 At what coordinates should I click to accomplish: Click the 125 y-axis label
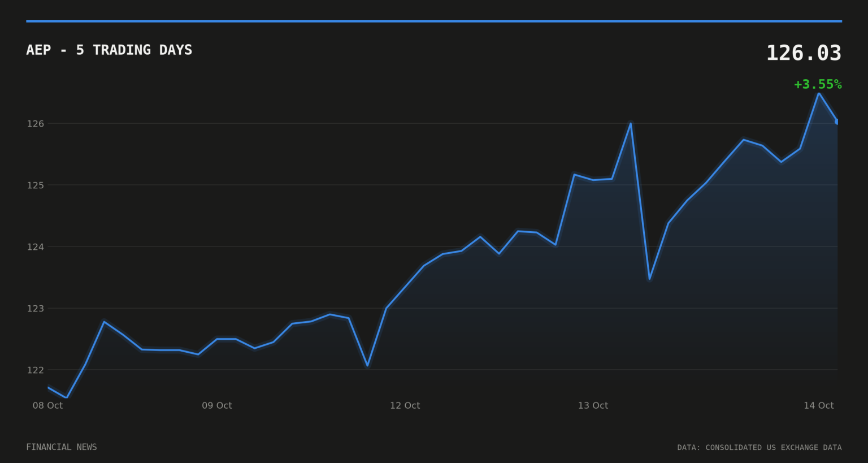(36, 185)
